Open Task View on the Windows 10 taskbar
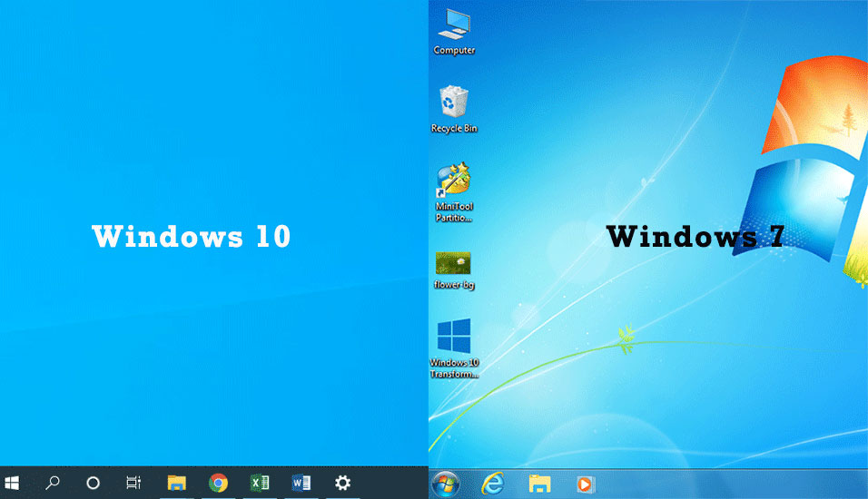868x499 pixels. 133,483
